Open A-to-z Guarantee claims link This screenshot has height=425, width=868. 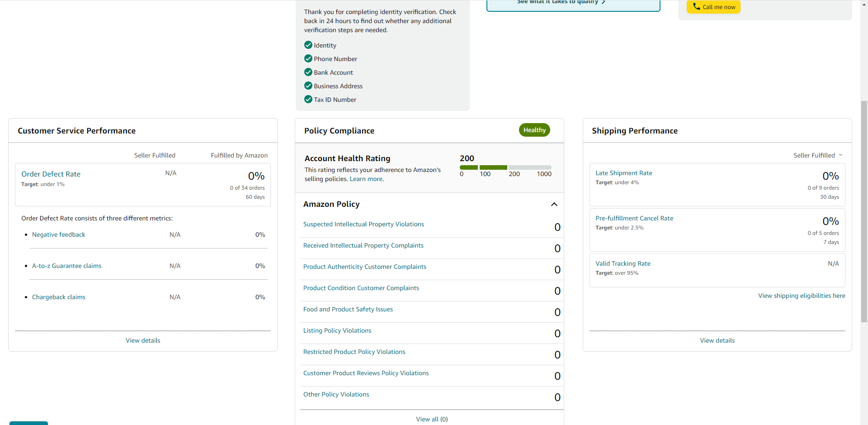click(x=66, y=266)
